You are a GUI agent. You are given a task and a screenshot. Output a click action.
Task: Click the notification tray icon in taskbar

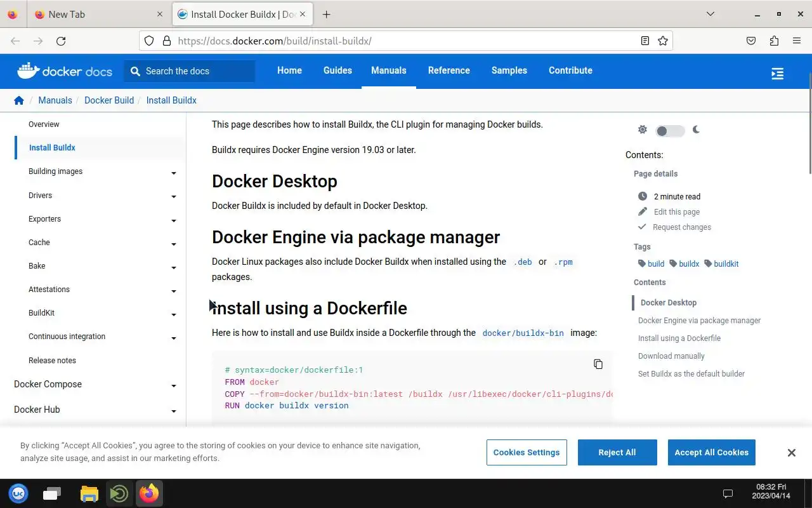click(728, 493)
